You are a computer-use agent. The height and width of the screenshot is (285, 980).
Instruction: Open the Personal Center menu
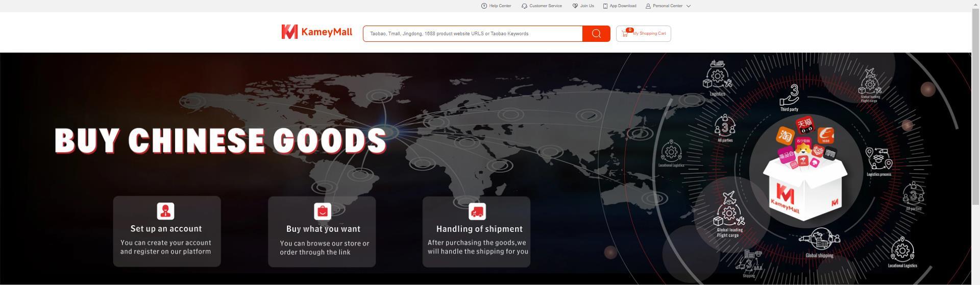[668, 6]
